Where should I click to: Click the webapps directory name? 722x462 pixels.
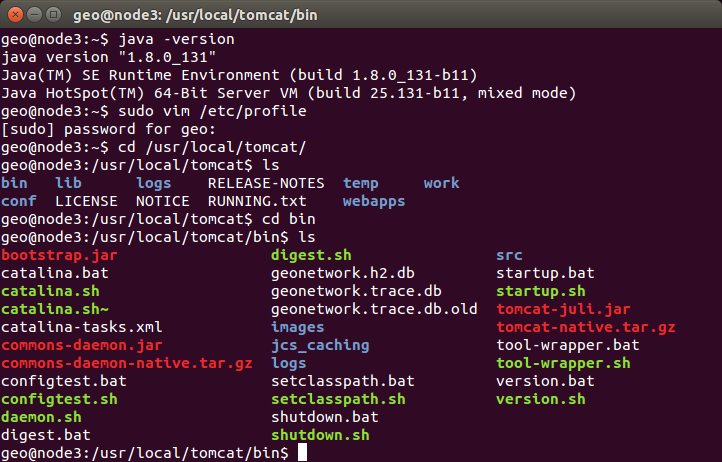click(x=373, y=201)
